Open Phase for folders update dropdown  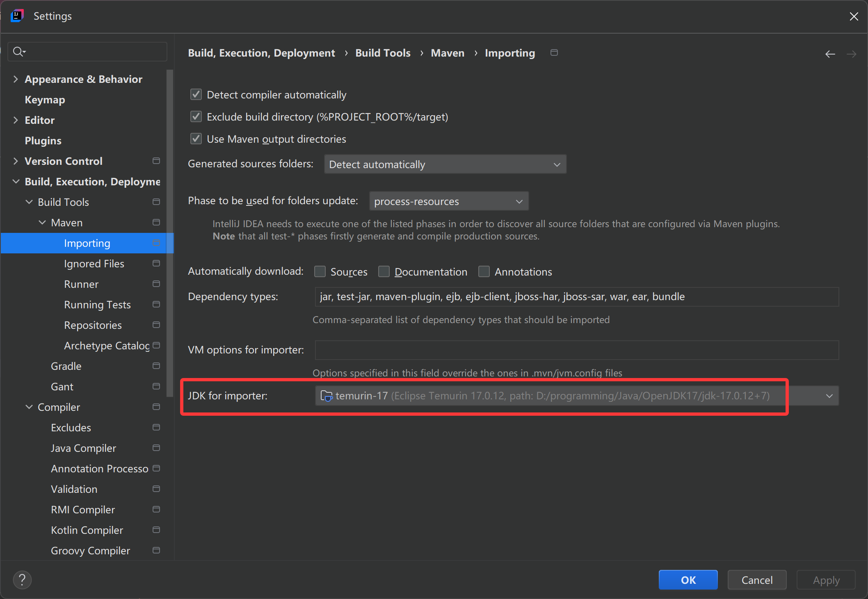tap(449, 201)
